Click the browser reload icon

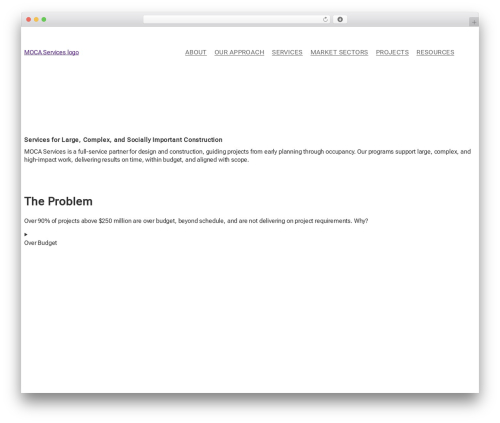(325, 19)
